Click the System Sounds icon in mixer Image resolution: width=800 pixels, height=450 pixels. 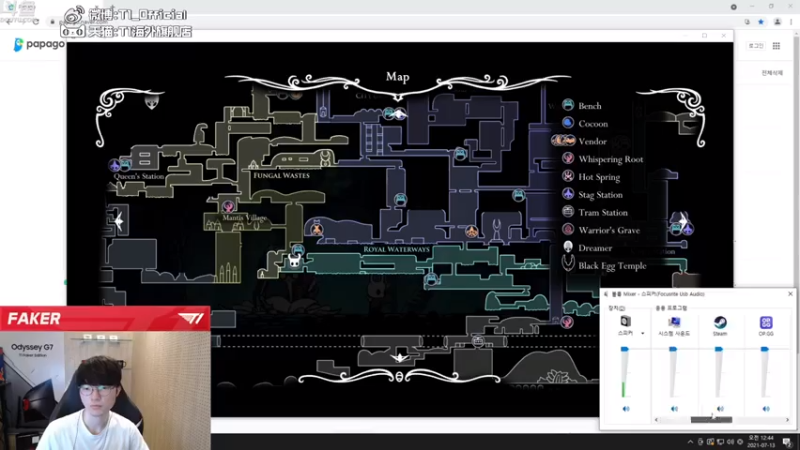click(x=674, y=321)
